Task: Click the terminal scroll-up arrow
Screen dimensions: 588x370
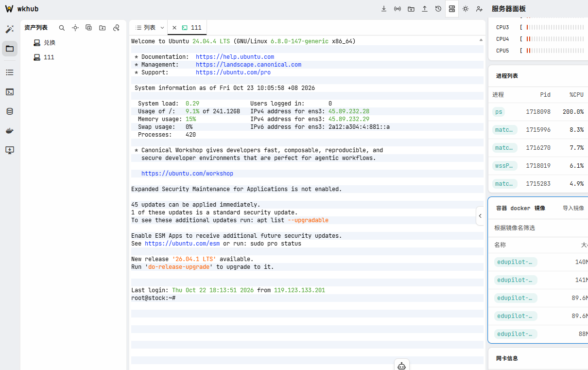Action: point(481,40)
